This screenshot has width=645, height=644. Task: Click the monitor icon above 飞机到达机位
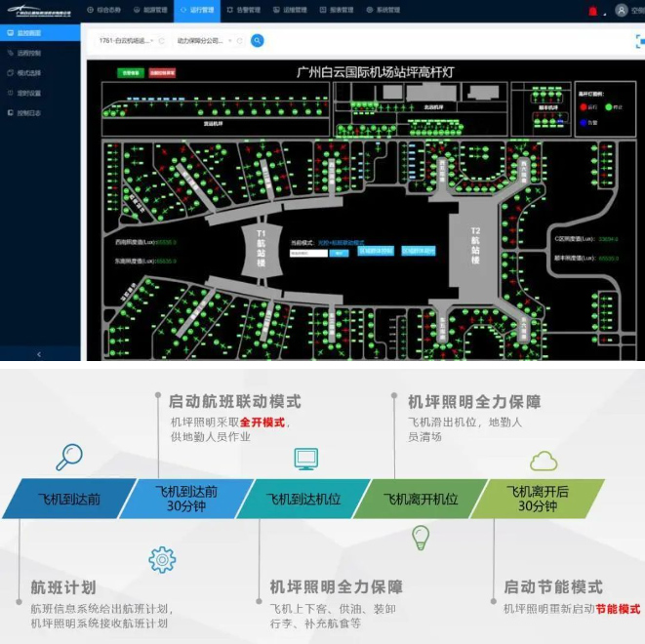[x=305, y=458]
